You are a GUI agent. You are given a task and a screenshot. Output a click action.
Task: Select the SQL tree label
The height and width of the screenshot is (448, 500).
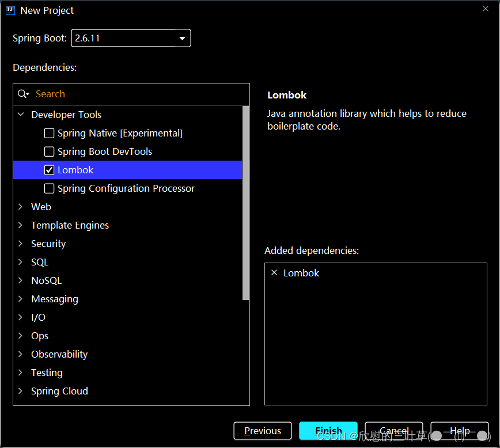pyautogui.click(x=40, y=262)
